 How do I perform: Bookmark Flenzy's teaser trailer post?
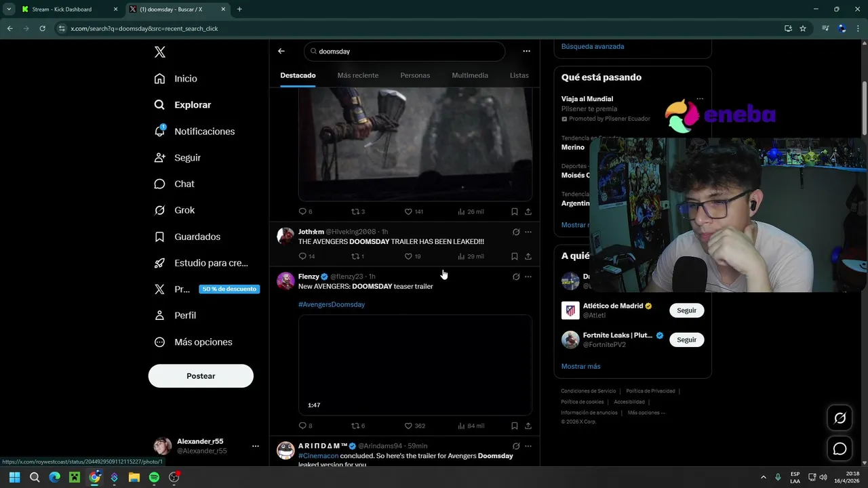515,426
